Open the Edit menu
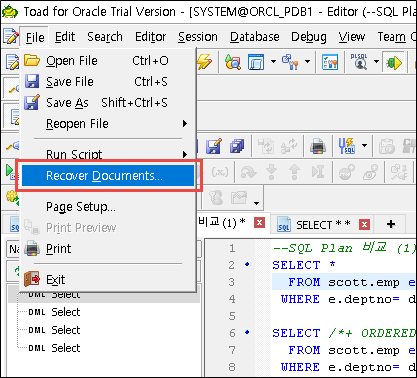Screen dimensions: 417x378 (65, 37)
